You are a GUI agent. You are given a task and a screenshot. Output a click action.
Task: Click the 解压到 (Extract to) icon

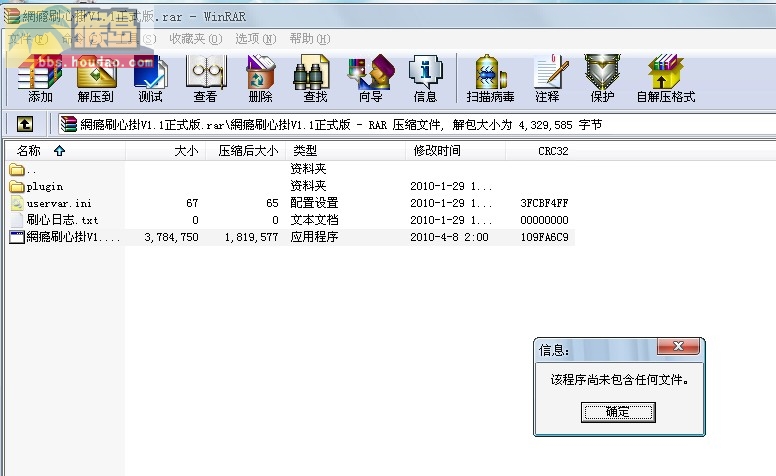tap(96, 79)
